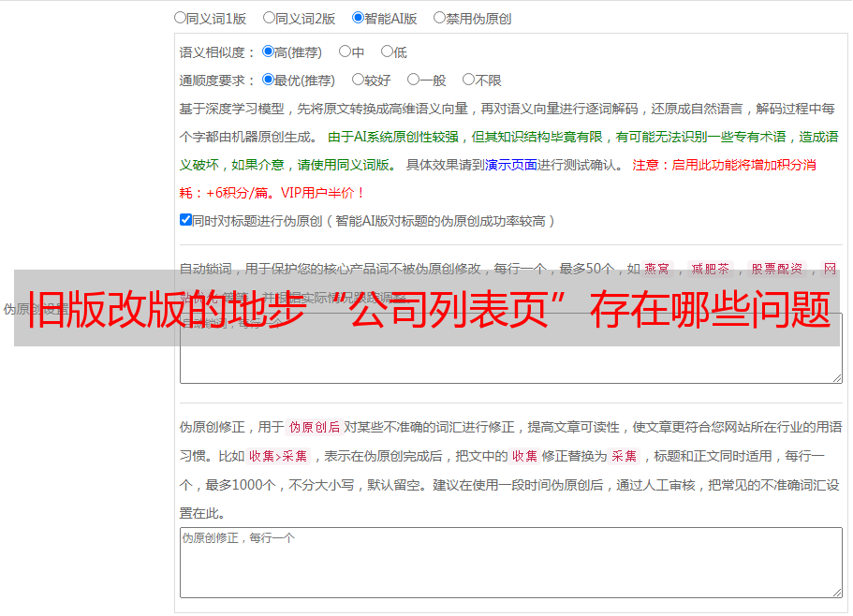Click the red text 耗：+6积分/篇。VIP用户半价！
The image size is (853, 616).
[272, 193]
